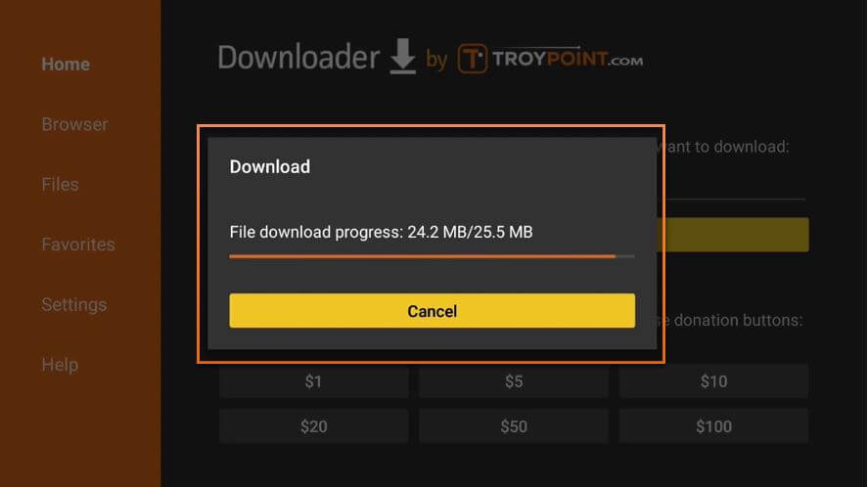Open the Help section
The width and height of the screenshot is (868, 487).
pyautogui.click(x=60, y=365)
